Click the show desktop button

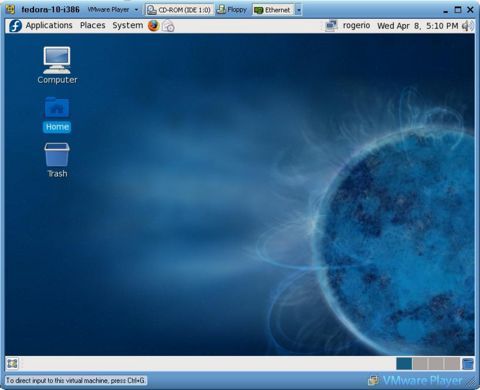pos(12,363)
